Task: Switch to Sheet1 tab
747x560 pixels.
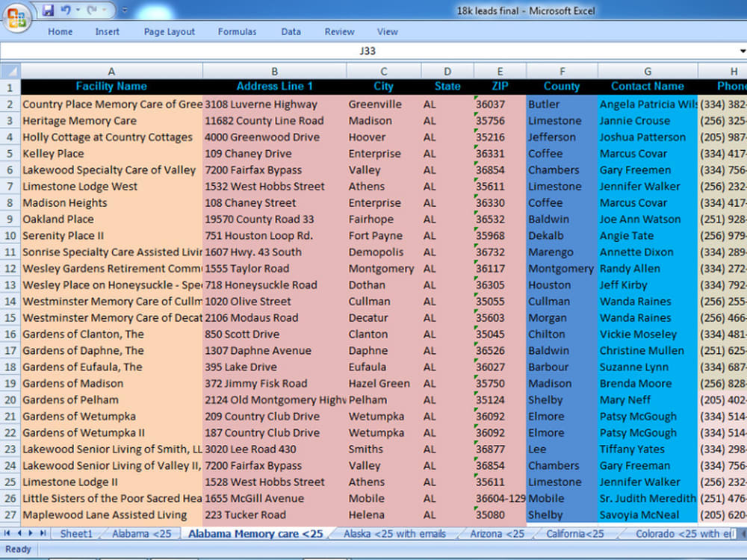Action: click(75, 534)
